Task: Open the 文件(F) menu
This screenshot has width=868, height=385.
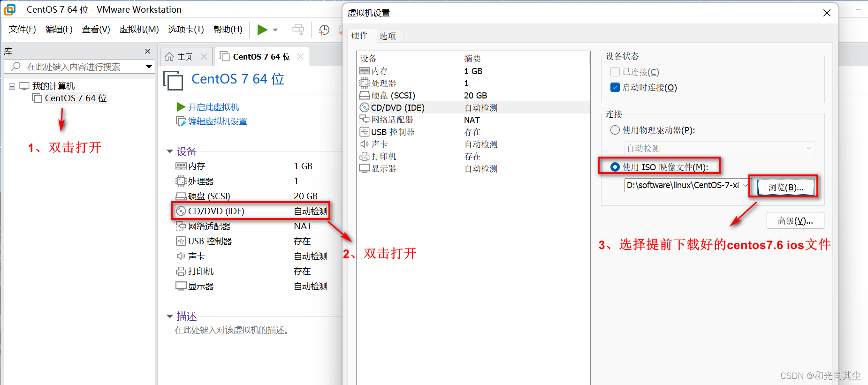Action: pyautogui.click(x=23, y=30)
